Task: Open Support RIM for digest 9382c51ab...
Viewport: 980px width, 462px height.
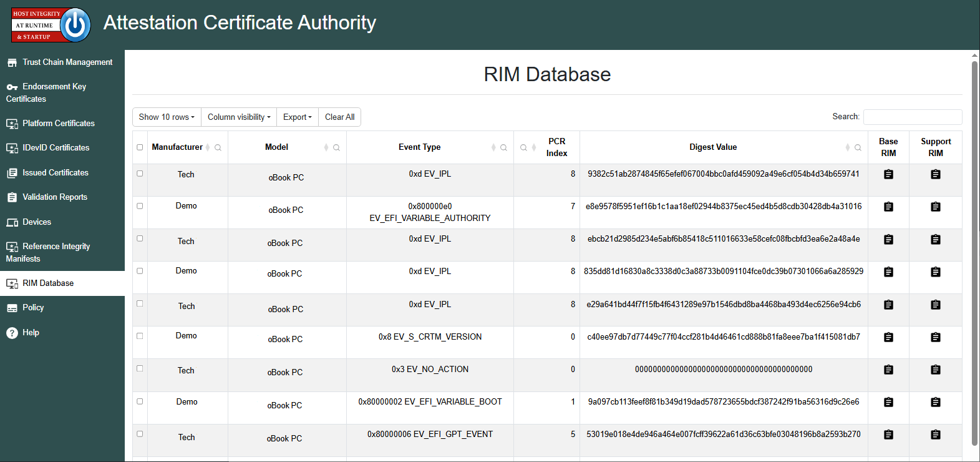Action: [x=935, y=174]
